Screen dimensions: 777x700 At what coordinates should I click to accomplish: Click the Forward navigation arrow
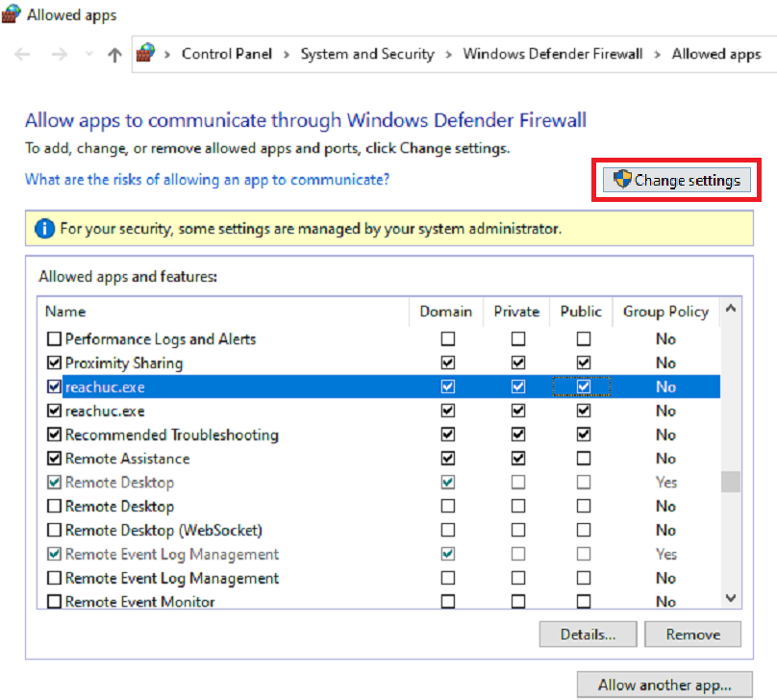(x=59, y=54)
